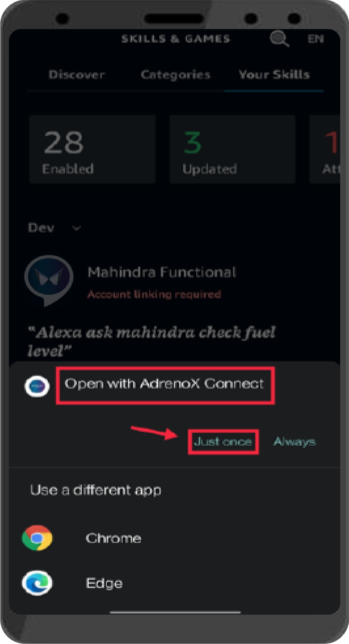Tap the Edge browser icon
Screen dimensions: 349x644
(37, 583)
